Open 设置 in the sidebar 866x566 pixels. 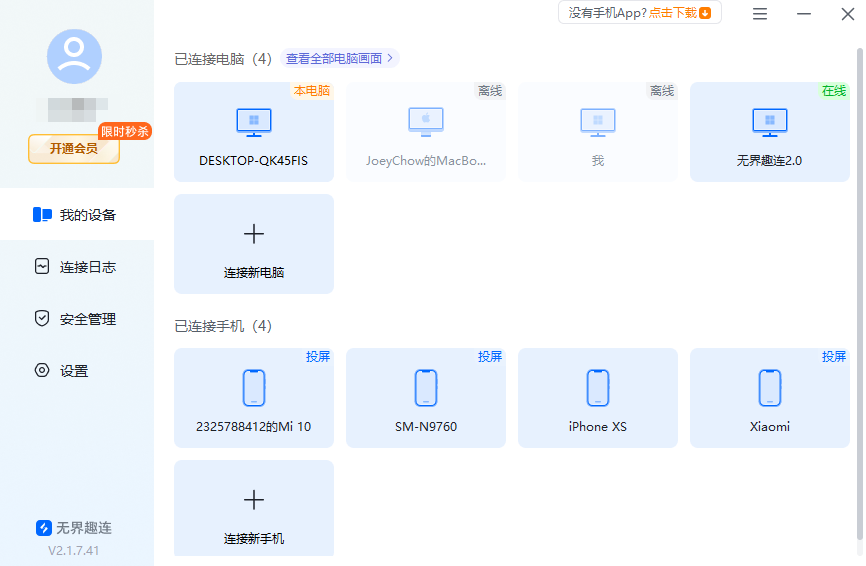pyautogui.click(x=77, y=371)
